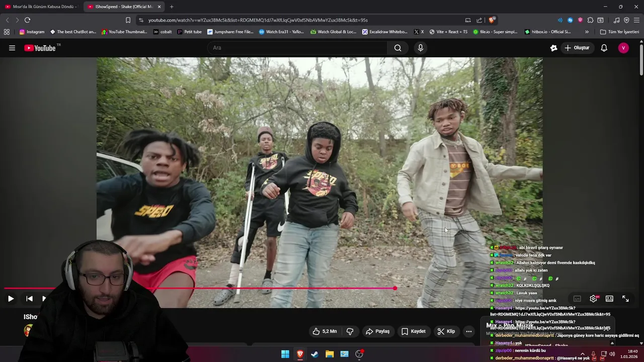Open the account avatar with the letter V
The height and width of the screenshot is (362, 644).
(x=623, y=48)
